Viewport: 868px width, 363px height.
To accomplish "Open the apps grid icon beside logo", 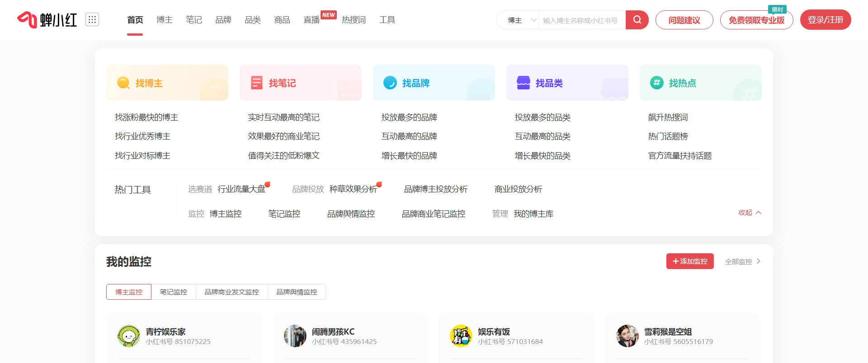I will click(92, 19).
